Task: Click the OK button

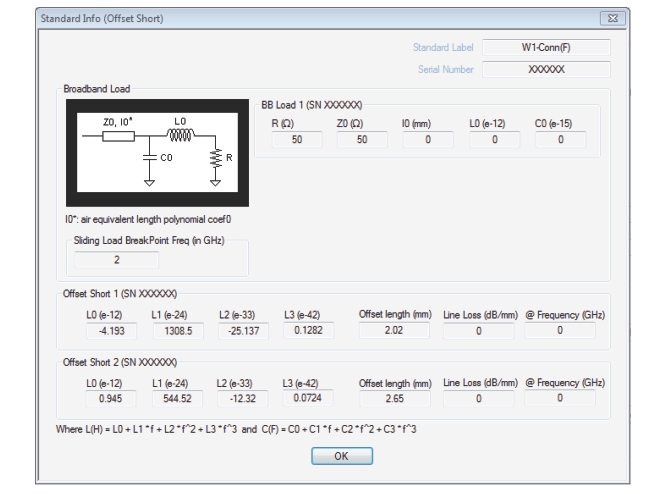Action: pos(340,456)
